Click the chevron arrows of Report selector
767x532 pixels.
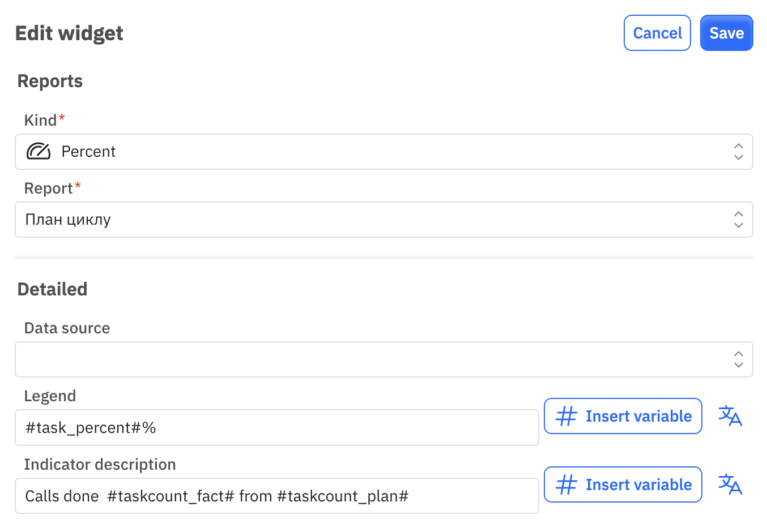(739, 220)
